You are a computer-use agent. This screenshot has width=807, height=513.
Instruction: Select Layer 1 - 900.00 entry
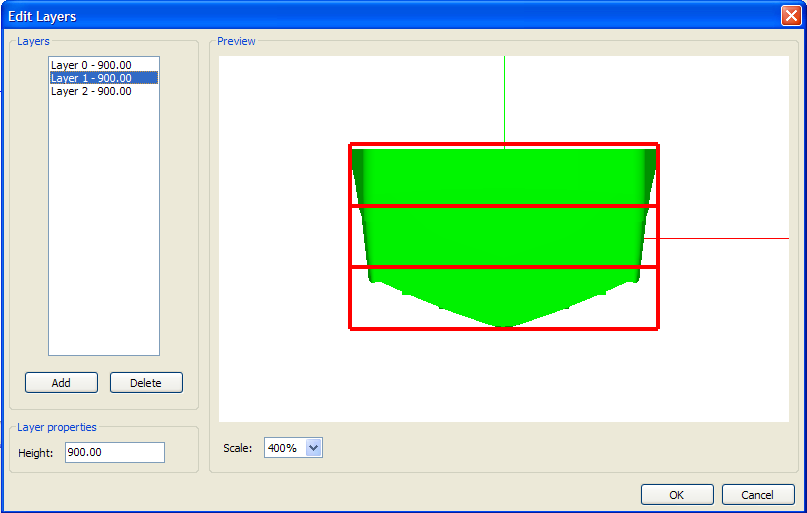click(103, 78)
